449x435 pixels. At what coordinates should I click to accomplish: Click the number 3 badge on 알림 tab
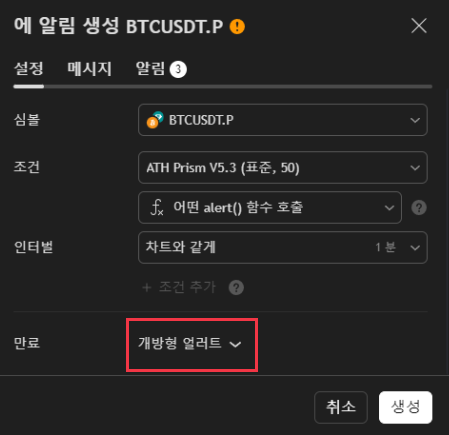click(x=178, y=69)
